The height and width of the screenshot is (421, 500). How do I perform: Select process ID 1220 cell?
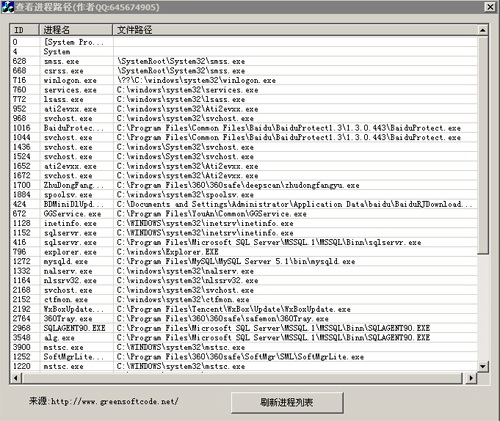[x=22, y=366]
